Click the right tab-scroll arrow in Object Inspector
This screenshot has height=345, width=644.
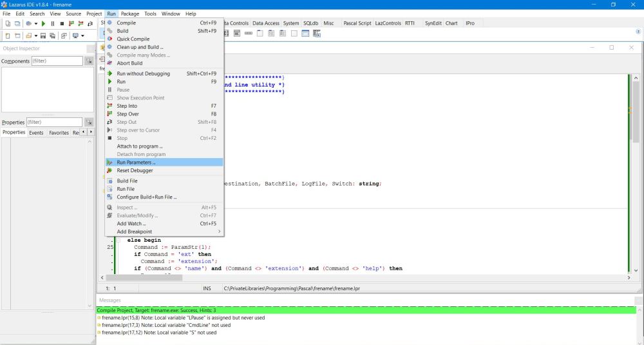point(91,132)
